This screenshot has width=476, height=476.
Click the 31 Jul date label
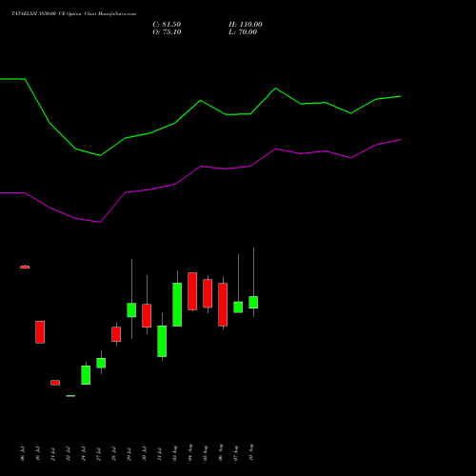tap(159, 454)
